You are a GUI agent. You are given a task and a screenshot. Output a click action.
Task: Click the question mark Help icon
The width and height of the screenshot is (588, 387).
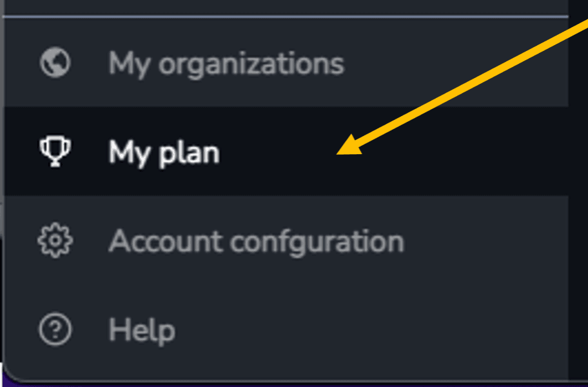55,329
